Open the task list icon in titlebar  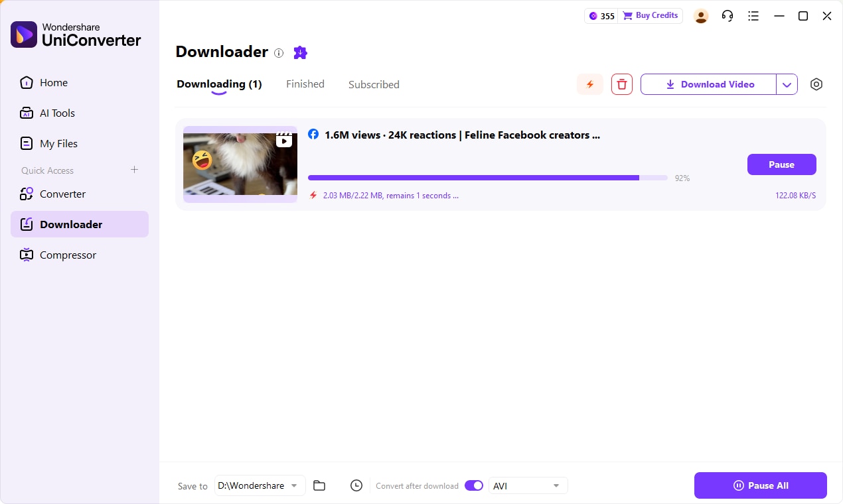click(753, 15)
